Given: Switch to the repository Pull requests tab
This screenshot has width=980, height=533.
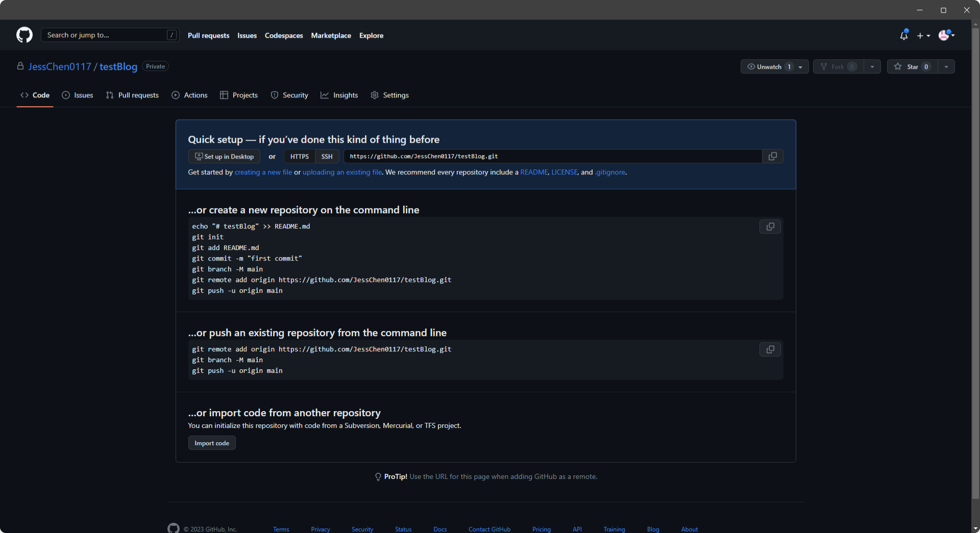Looking at the screenshot, I should tap(132, 95).
